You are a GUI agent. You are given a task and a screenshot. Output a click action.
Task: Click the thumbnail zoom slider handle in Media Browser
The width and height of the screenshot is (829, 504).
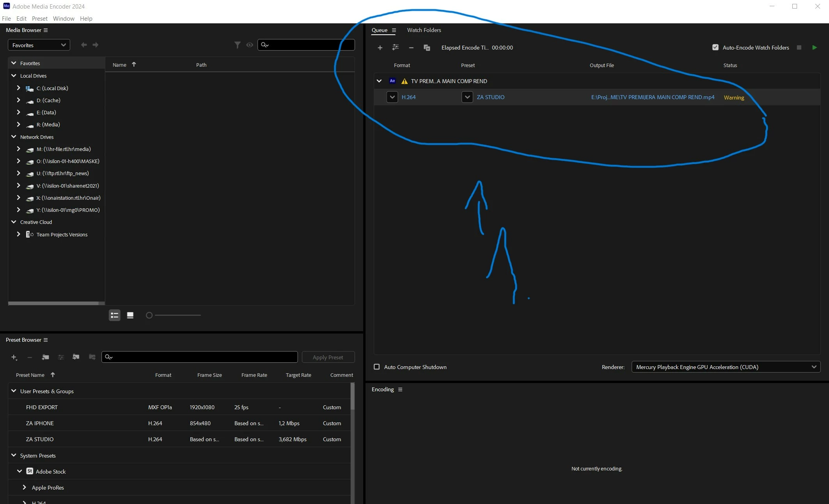click(149, 315)
